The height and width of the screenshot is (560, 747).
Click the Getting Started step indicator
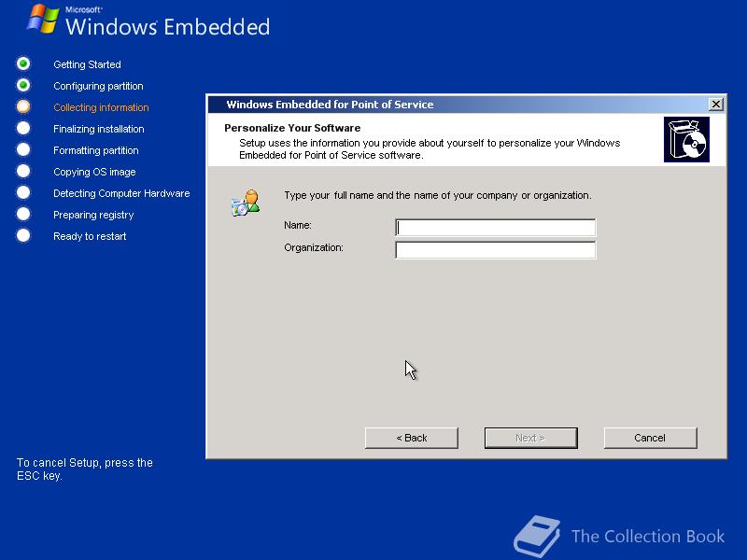coord(22,63)
